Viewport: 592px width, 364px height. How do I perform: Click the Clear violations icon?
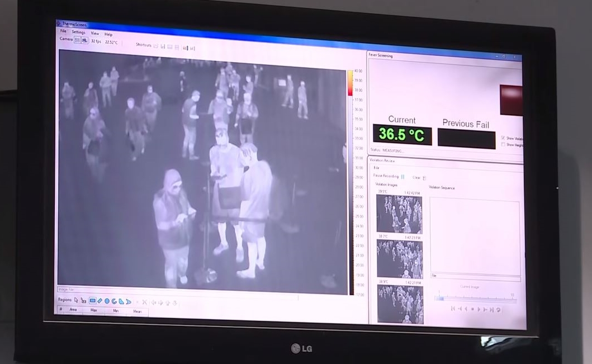[424, 177]
